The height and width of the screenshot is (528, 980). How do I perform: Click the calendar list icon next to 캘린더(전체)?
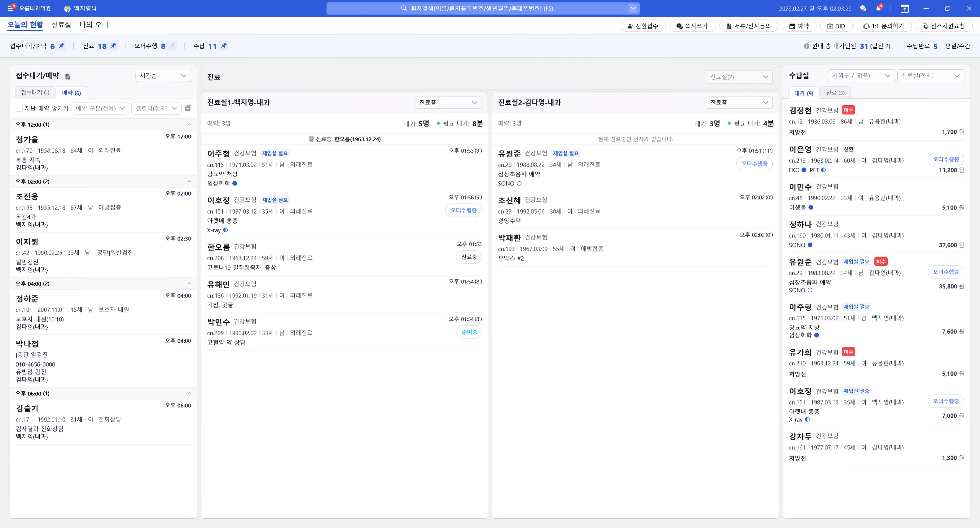[x=188, y=108]
